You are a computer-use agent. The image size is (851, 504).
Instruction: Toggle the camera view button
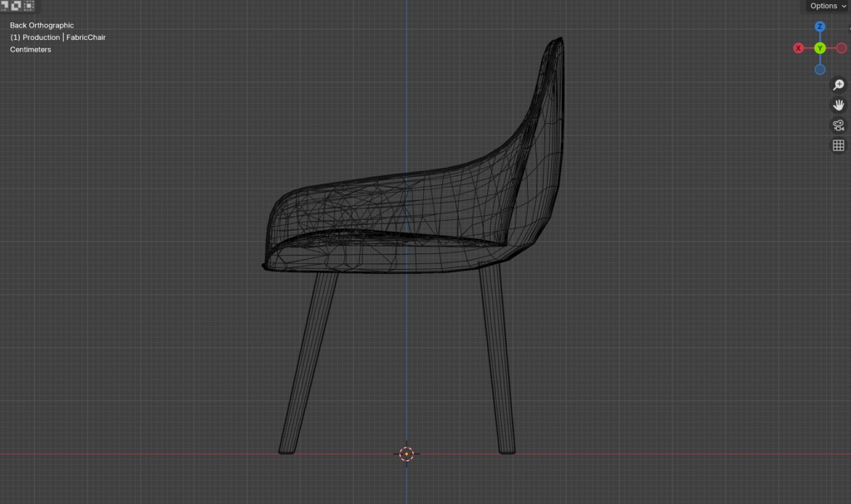(839, 125)
